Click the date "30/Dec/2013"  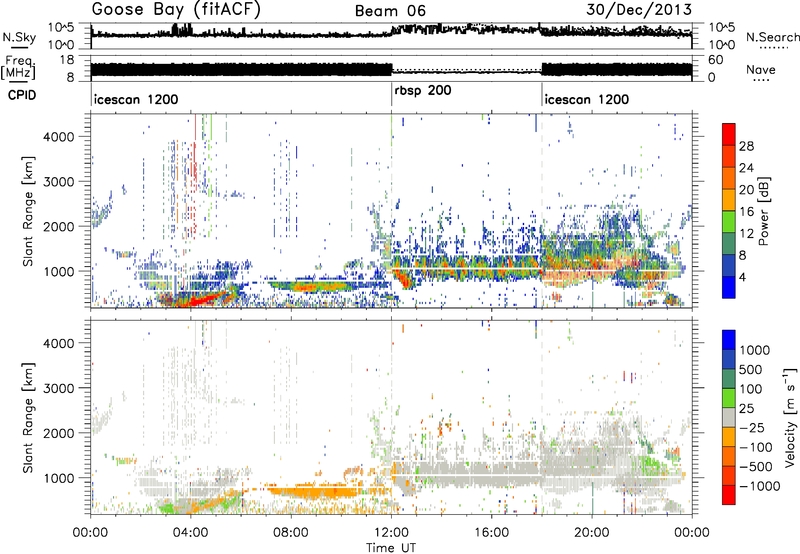[x=639, y=10]
